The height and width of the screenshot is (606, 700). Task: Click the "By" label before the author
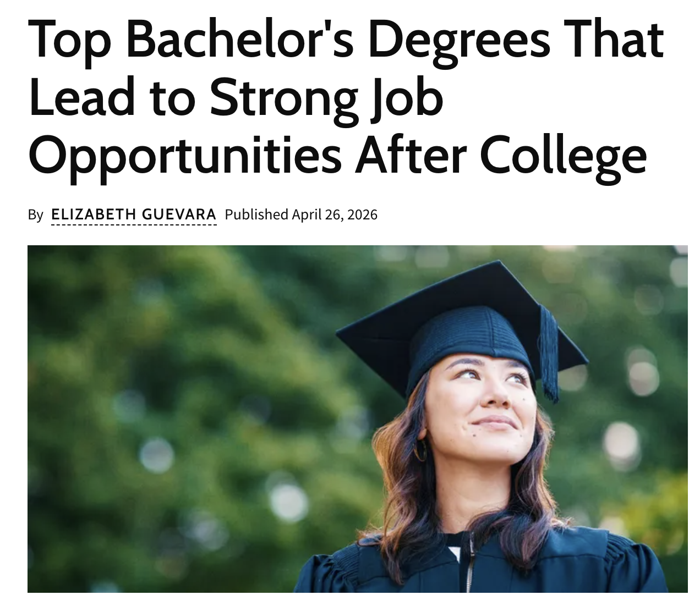pyautogui.click(x=35, y=214)
